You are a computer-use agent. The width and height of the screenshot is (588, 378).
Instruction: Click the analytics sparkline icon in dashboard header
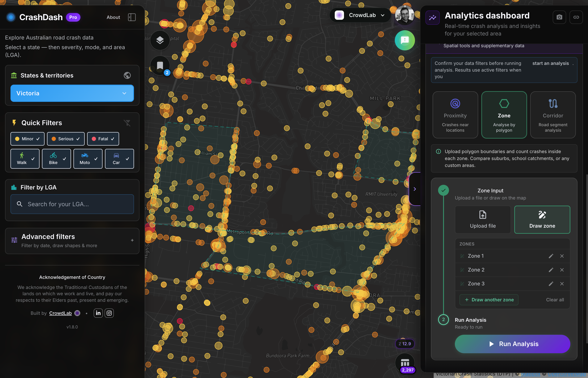[x=432, y=17]
